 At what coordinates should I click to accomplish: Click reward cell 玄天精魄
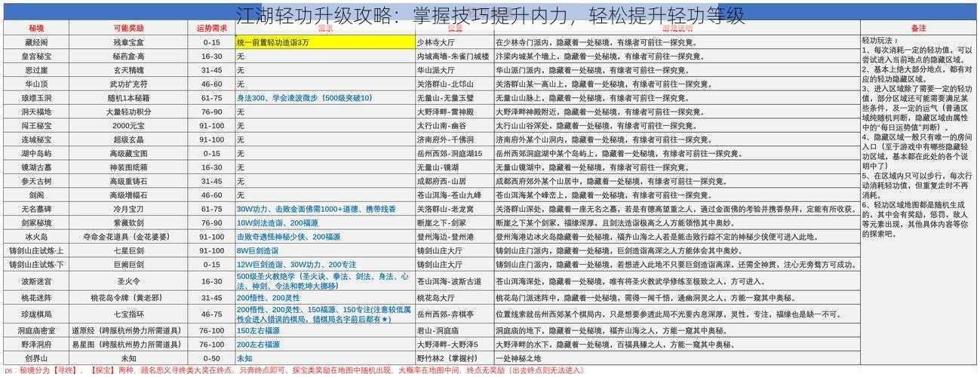tap(129, 70)
